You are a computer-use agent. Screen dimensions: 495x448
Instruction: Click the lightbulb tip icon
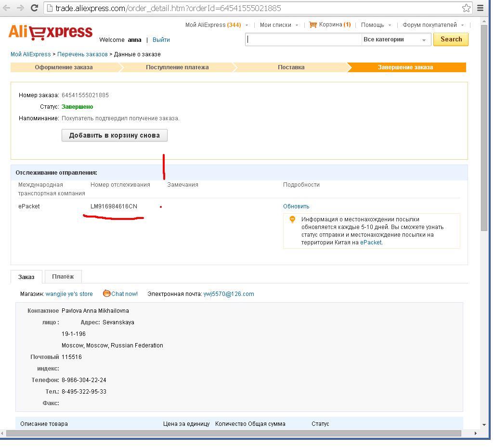[x=292, y=219]
